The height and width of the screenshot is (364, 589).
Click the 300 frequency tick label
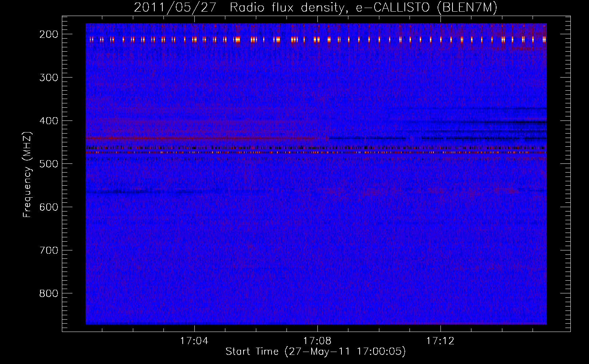pyautogui.click(x=49, y=78)
